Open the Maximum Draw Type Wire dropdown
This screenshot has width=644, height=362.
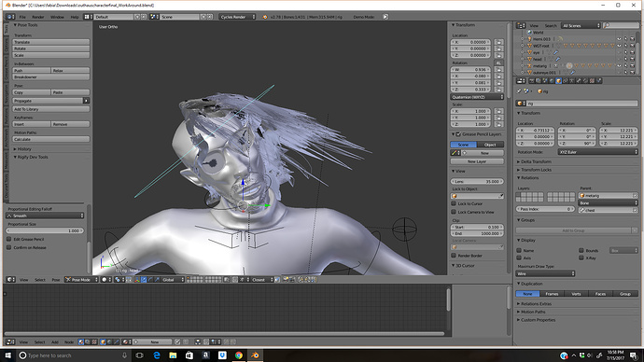545,273
